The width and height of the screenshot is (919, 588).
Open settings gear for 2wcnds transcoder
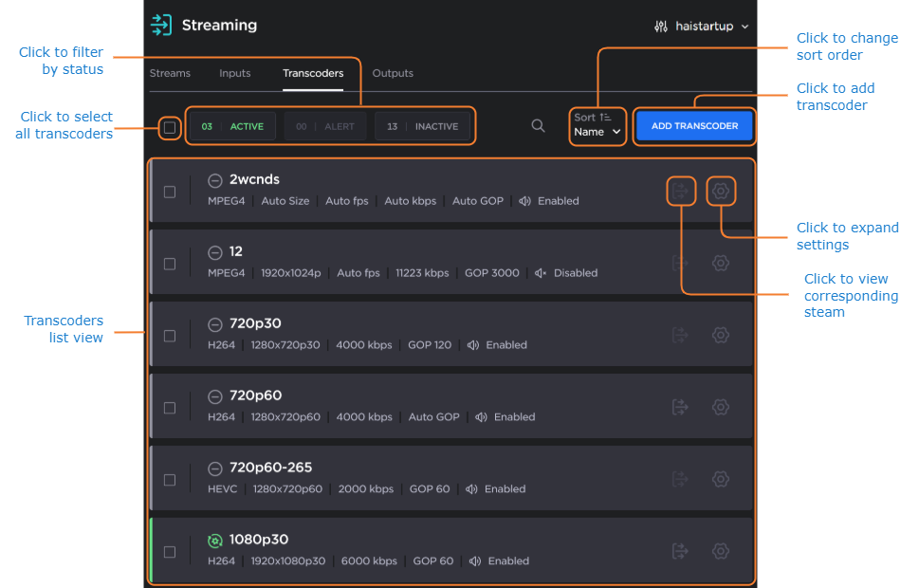tap(721, 192)
